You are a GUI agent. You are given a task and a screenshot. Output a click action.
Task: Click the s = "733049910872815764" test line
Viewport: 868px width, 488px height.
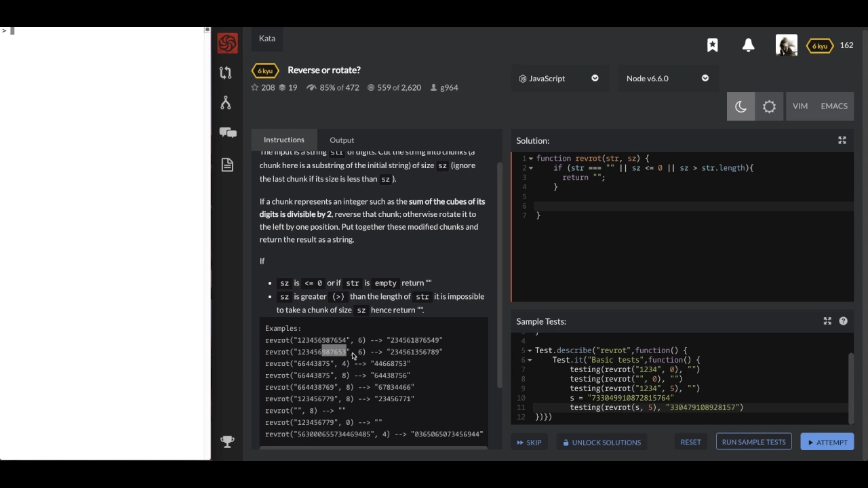[x=622, y=399]
